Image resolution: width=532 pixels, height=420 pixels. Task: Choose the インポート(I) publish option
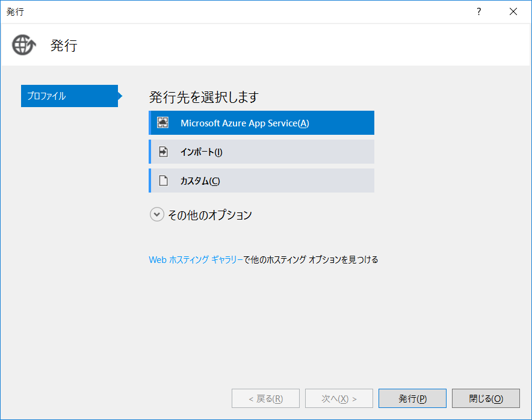coord(261,152)
